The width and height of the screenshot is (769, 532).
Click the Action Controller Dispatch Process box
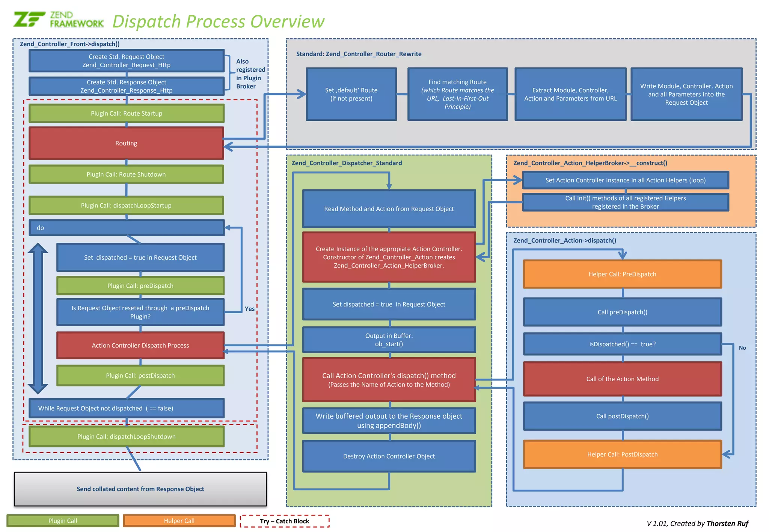click(140, 346)
